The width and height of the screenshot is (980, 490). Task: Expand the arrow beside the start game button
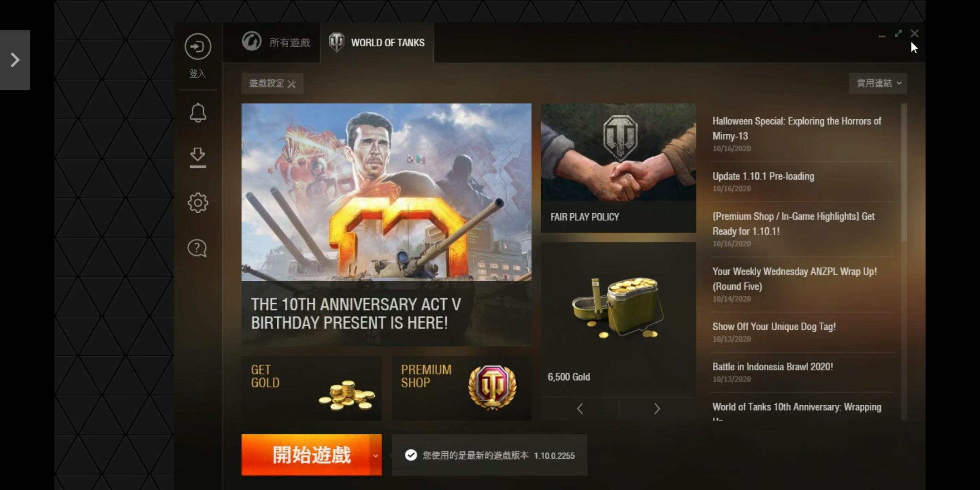376,455
